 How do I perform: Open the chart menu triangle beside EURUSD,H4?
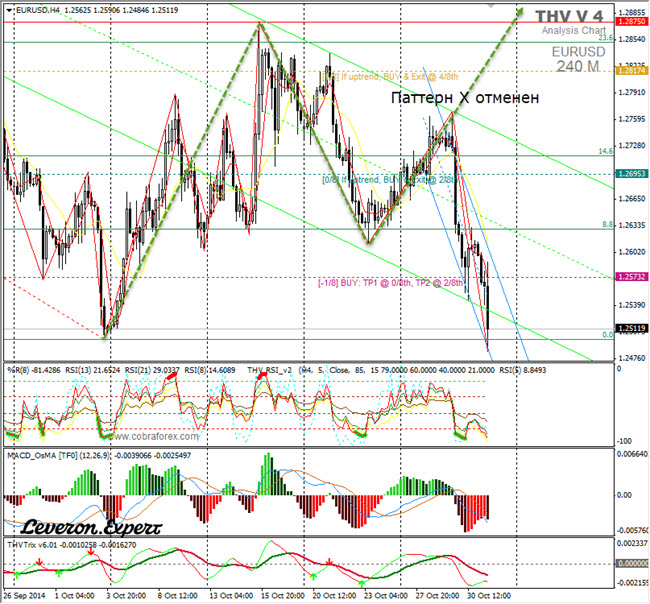pos(10,10)
